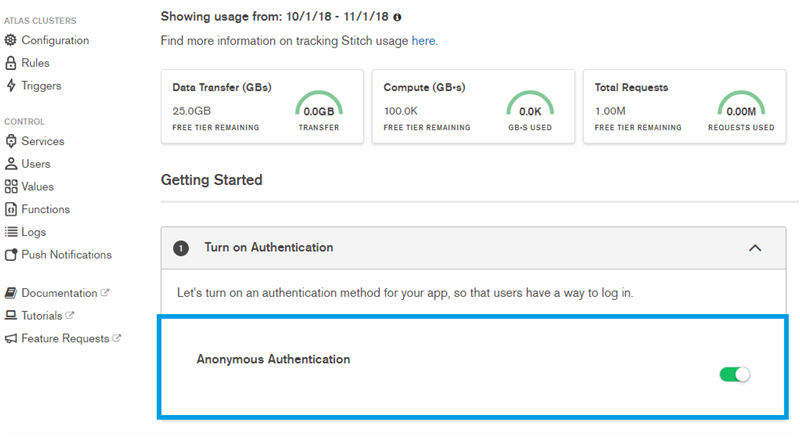
Task: Click the Functions icon in sidebar
Action: 11,210
